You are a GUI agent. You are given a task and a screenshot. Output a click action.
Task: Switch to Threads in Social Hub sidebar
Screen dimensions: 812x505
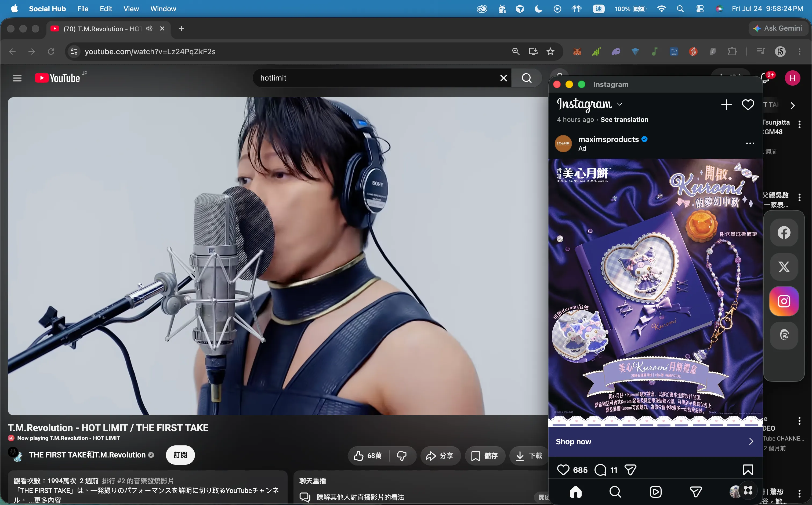coord(784,335)
